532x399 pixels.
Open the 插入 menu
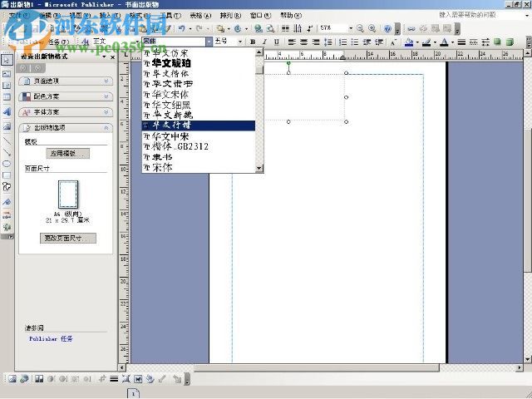point(110,16)
